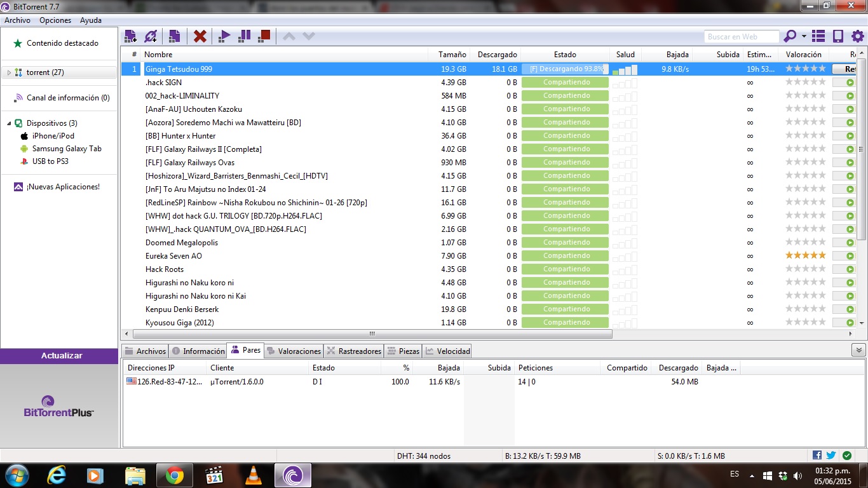Screen dimensions: 868x488
Task: Click the Twitter icon in status bar
Action: 831,456
